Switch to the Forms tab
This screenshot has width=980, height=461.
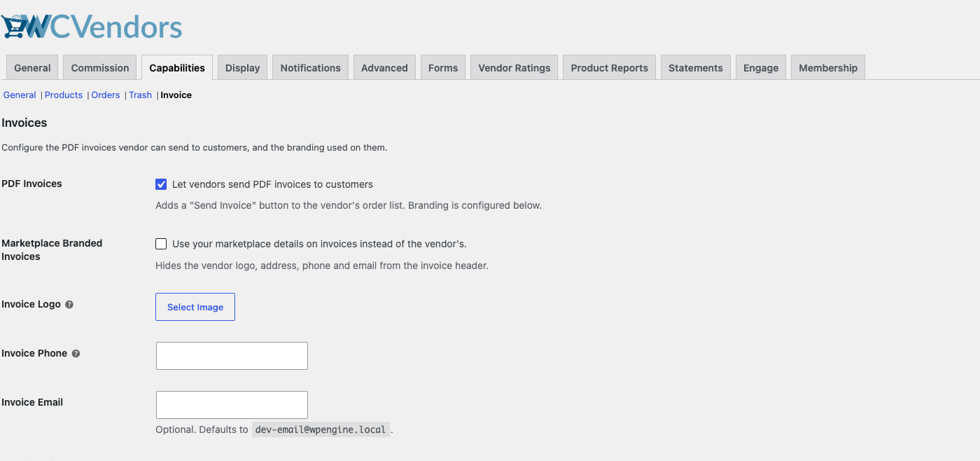coord(443,68)
